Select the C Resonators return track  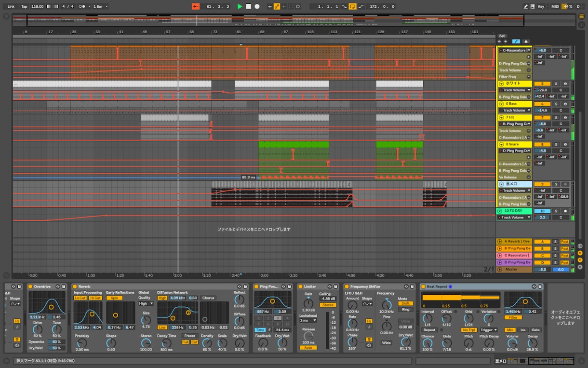click(x=517, y=255)
